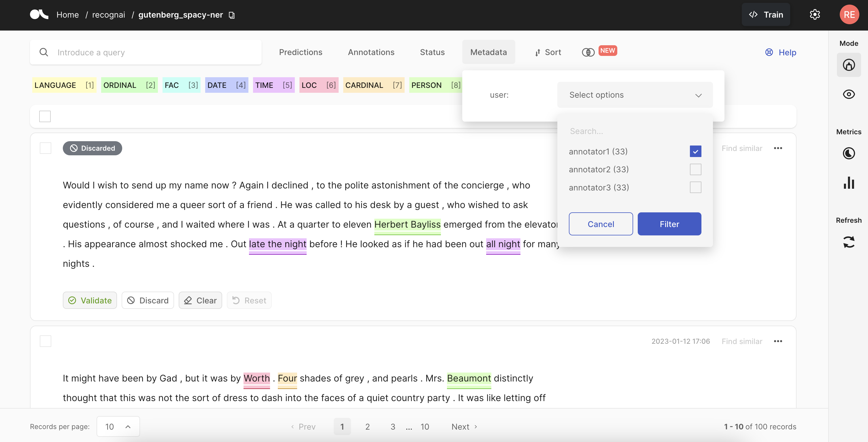Select the TIME label
Viewport: 868px width, 442px height.
[x=273, y=85]
